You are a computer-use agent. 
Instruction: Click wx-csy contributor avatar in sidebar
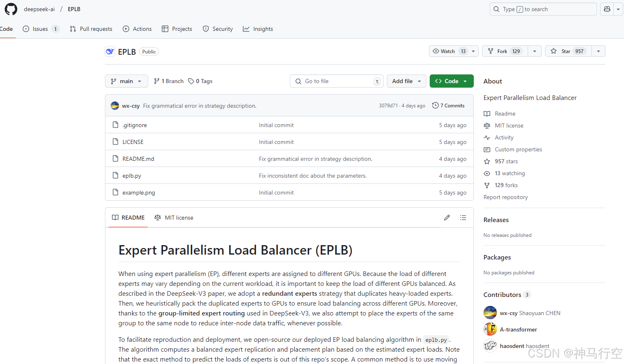[490, 313]
